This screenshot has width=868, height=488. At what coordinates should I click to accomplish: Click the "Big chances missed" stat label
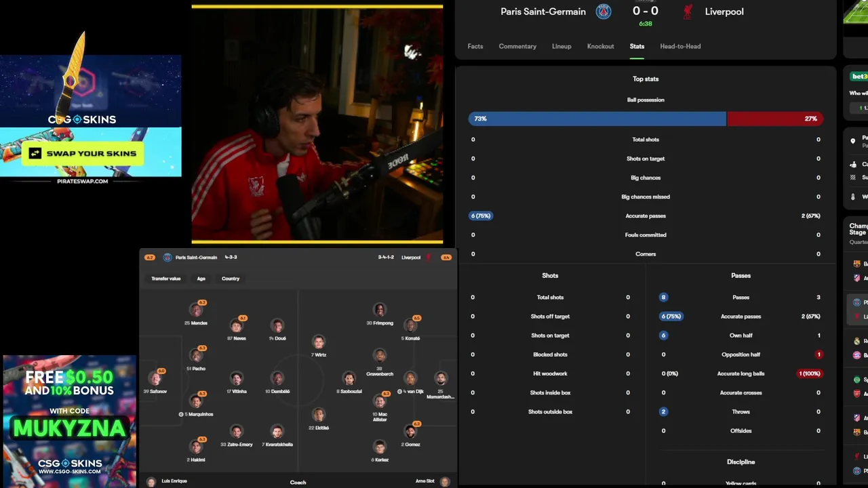pyautogui.click(x=646, y=197)
